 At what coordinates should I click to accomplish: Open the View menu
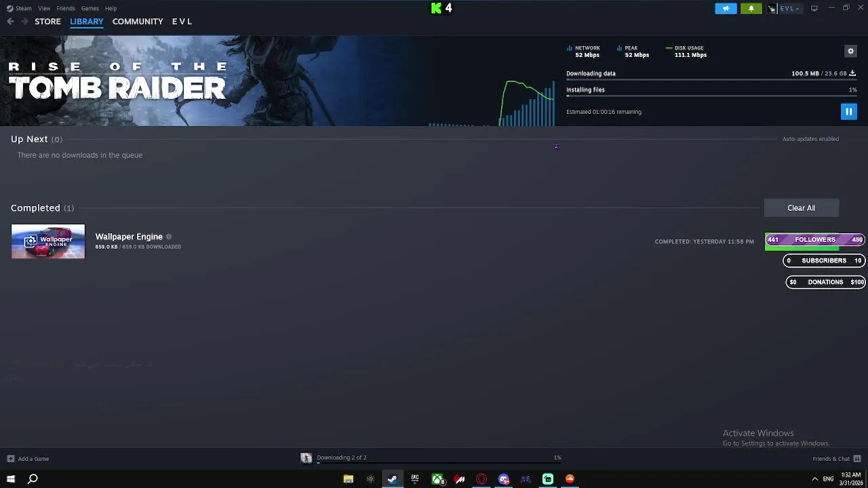[x=44, y=8]
